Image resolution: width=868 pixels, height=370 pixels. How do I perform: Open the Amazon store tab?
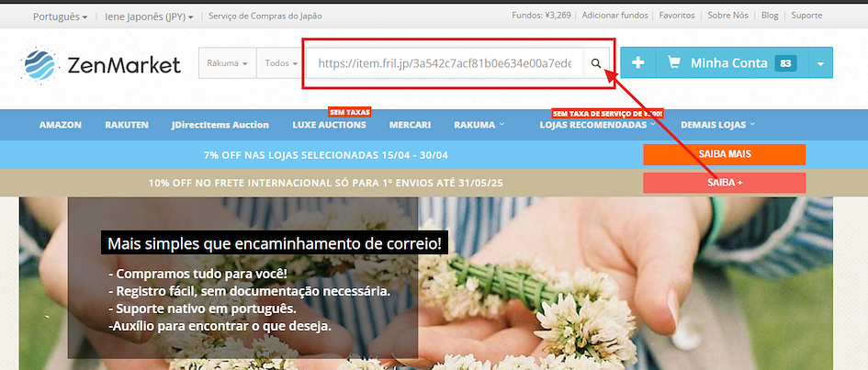click(61, 125)
